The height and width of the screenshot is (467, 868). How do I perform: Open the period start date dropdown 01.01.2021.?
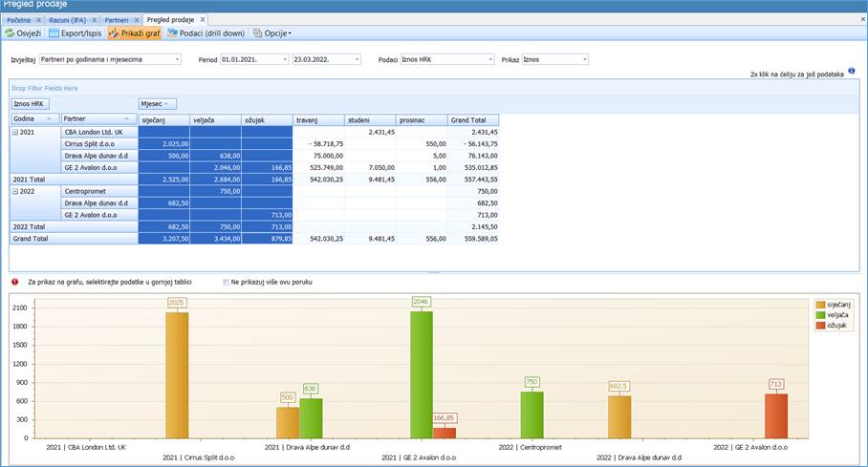[x=285, y=59]
